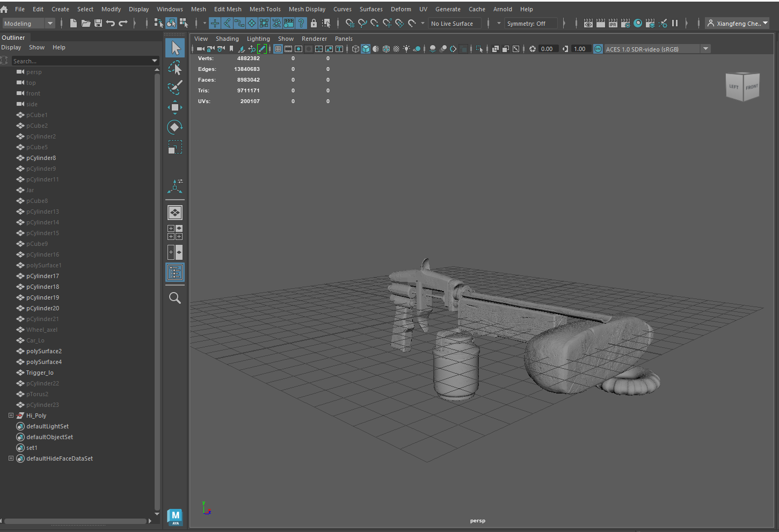779x532 pixels.
Task: Switch to four-view layout icon
Action: [175, 232]
